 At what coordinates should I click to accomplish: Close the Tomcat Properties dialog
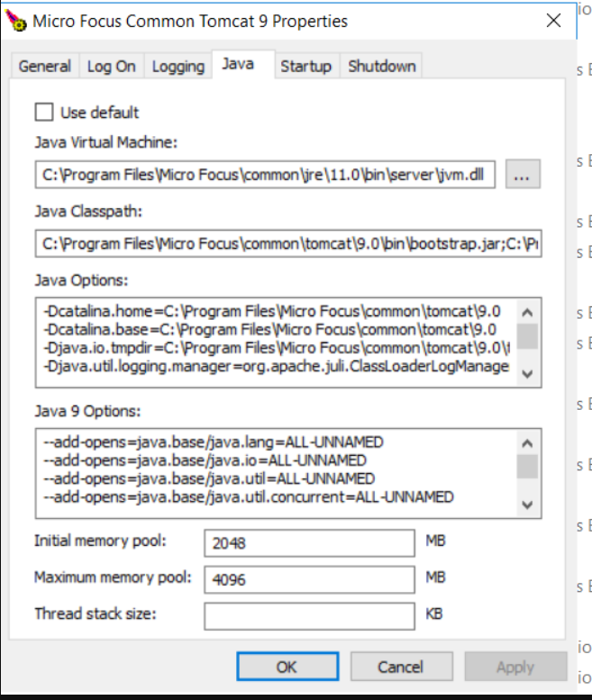tap(553, 21)
